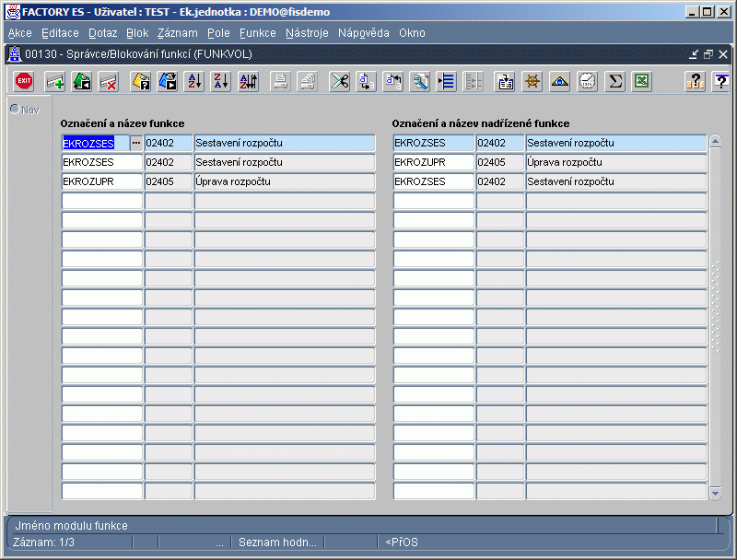Click EKROZUPR field in function list
737x560 pixels.
[x=102, y=181]
